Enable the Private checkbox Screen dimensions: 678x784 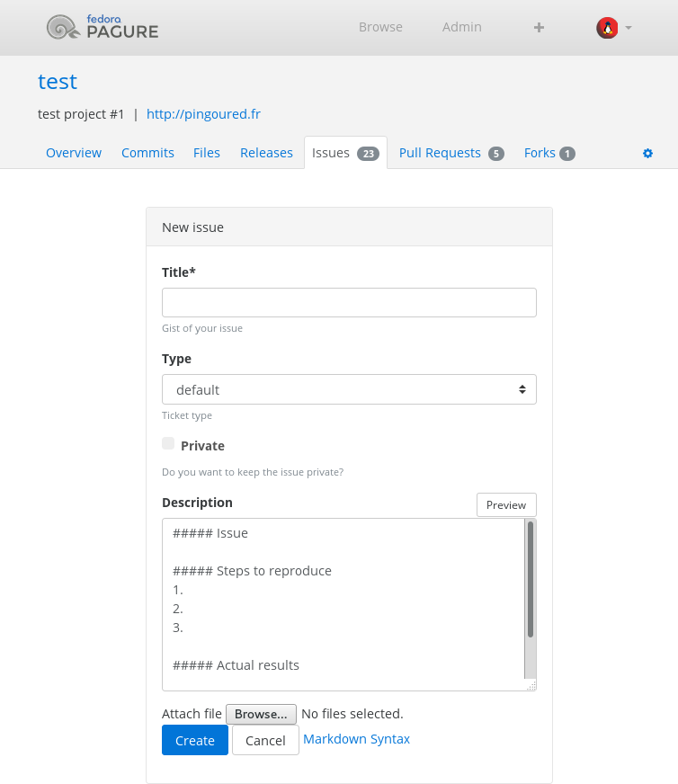point(168,443)
